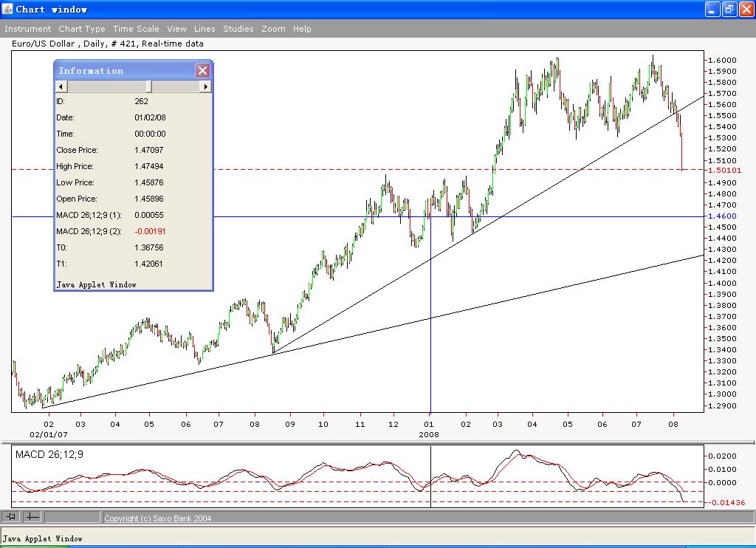Image resolution: width=756 pixels, height=548 pixels.
Task: Open the Zoom menu
Action: 273,29
